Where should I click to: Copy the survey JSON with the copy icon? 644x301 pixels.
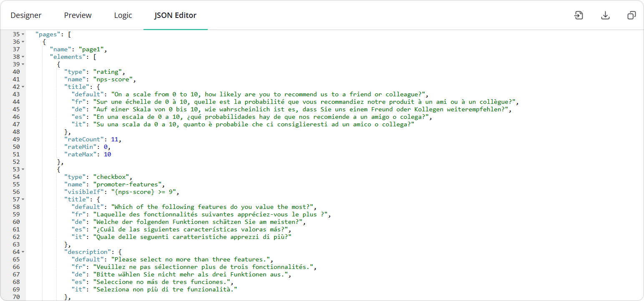pyautogui.click(x=631, y=15)
